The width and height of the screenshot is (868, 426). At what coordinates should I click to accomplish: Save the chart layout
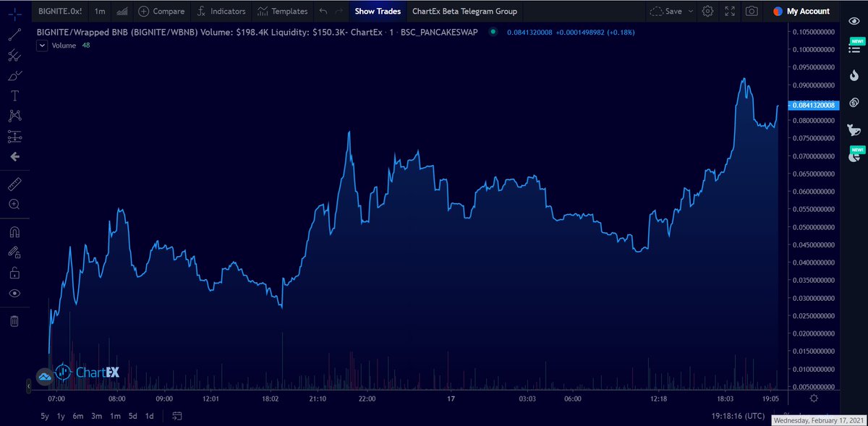click(666, 12)
